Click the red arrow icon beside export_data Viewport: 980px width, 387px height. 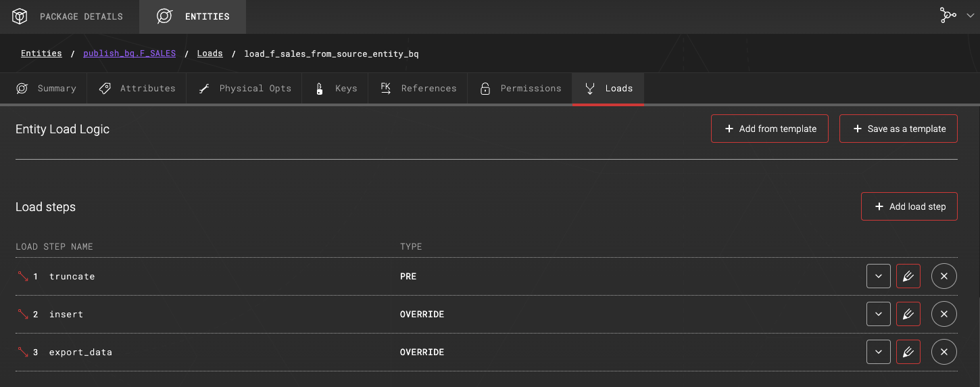click(23, 352)
